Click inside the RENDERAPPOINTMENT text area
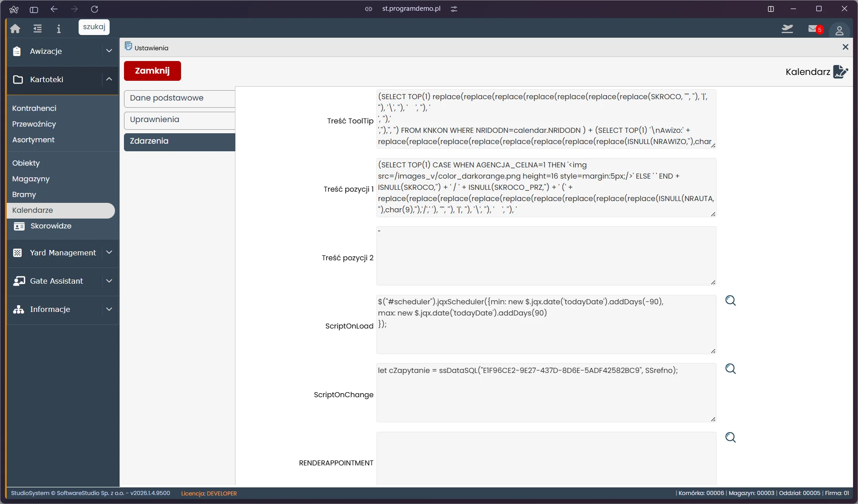Viewport: 858px width, 504px height. [x=546, y=459]
